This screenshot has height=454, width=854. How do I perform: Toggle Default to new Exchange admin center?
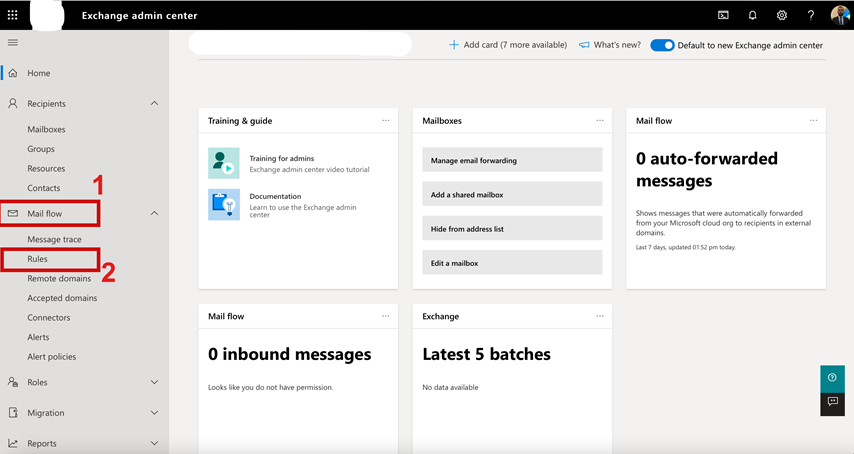(x=662, y=45)
